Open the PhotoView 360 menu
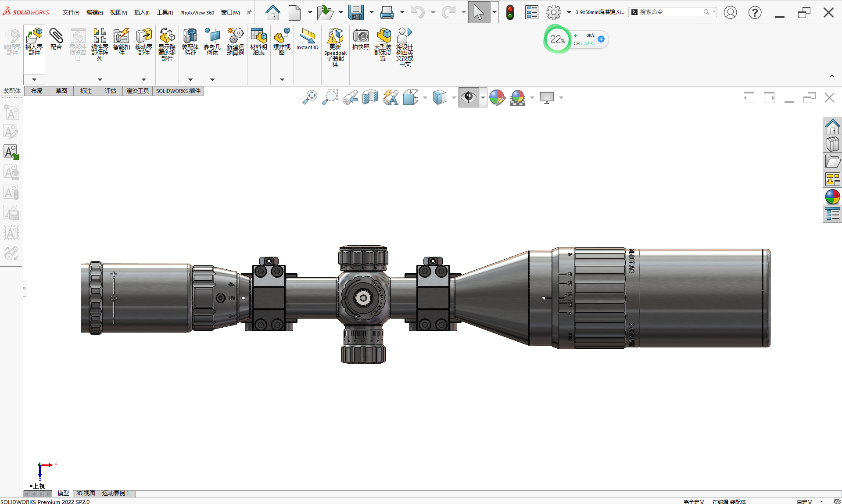842x504 pixels. point(197,12)
